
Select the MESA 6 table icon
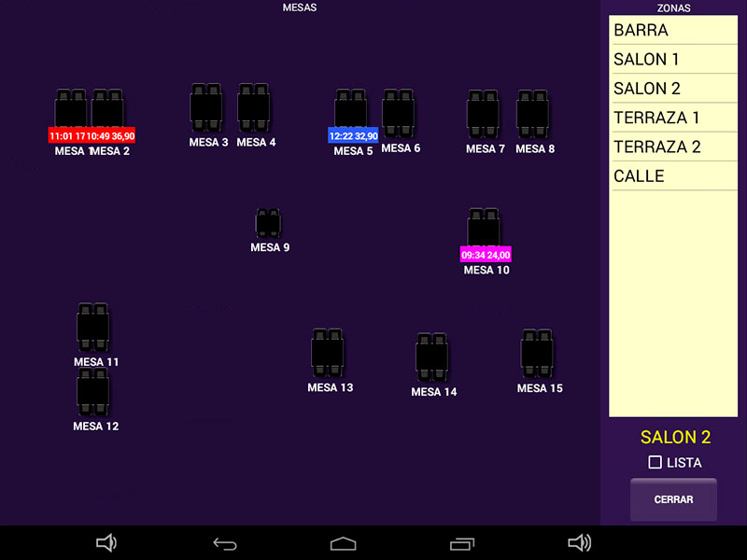[x=399, y=113]
